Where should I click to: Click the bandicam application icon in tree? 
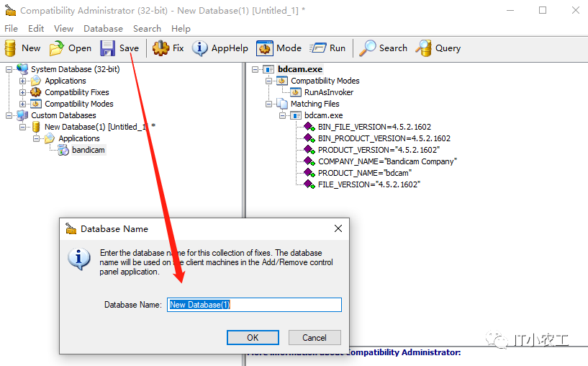point(63,150)
